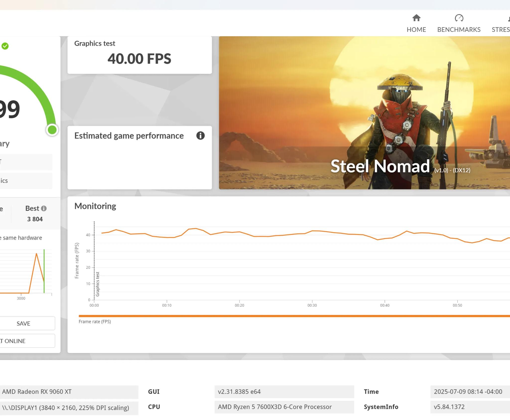The height and width of the screenshot is (420, 510).
Task: Click the Steel Nomad title text
Action: pyautogui.click(x=380, y=166)
